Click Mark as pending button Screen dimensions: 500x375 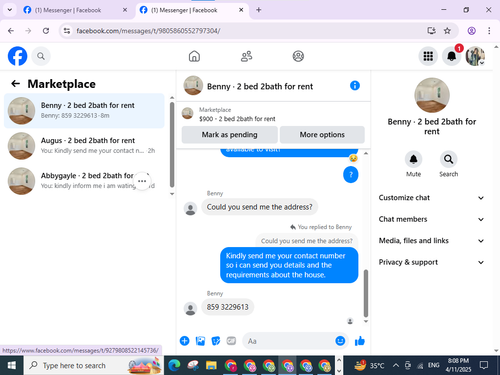(229, 135)
